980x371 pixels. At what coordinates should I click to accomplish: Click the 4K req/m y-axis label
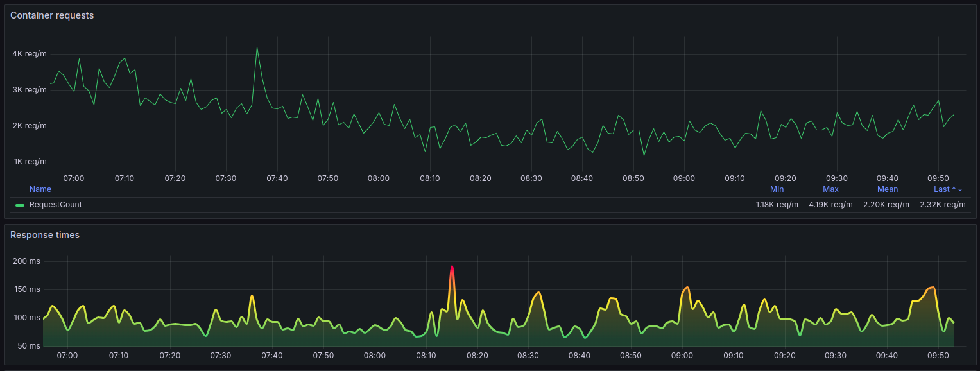(x=30, y=54)
